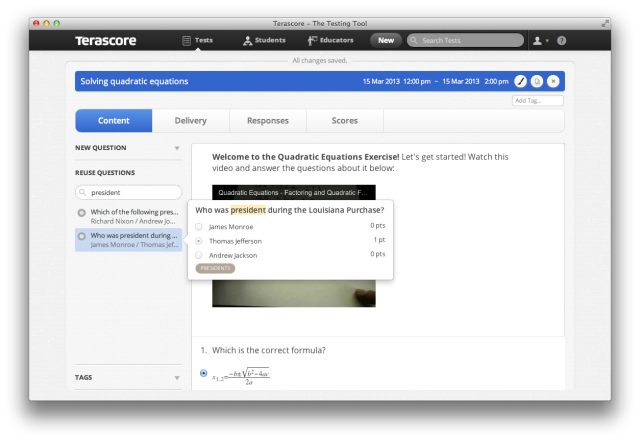
Task: Open the help question mark icon
Action: coord(562,40)
